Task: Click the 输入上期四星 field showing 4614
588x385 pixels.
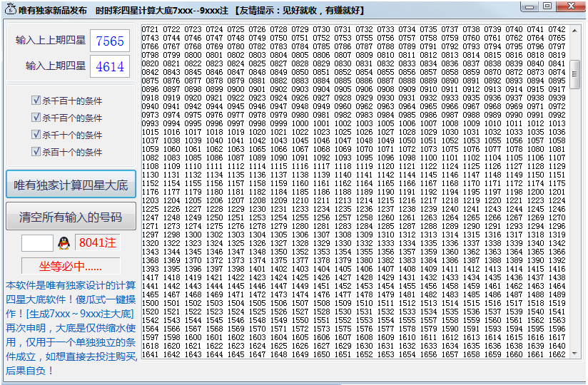Action: (x=110, y=67)
